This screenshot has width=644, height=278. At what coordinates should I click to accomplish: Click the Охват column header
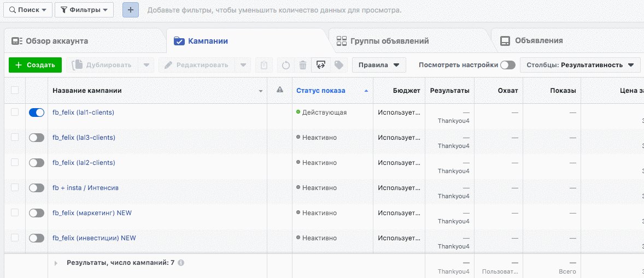pyautogui.click(x=508, y=91)
